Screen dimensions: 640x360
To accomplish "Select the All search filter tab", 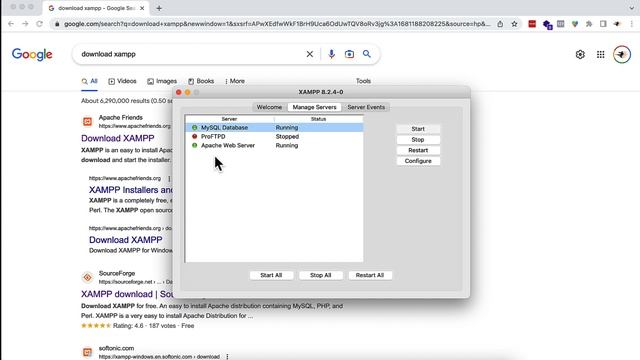I will [89, 81].
